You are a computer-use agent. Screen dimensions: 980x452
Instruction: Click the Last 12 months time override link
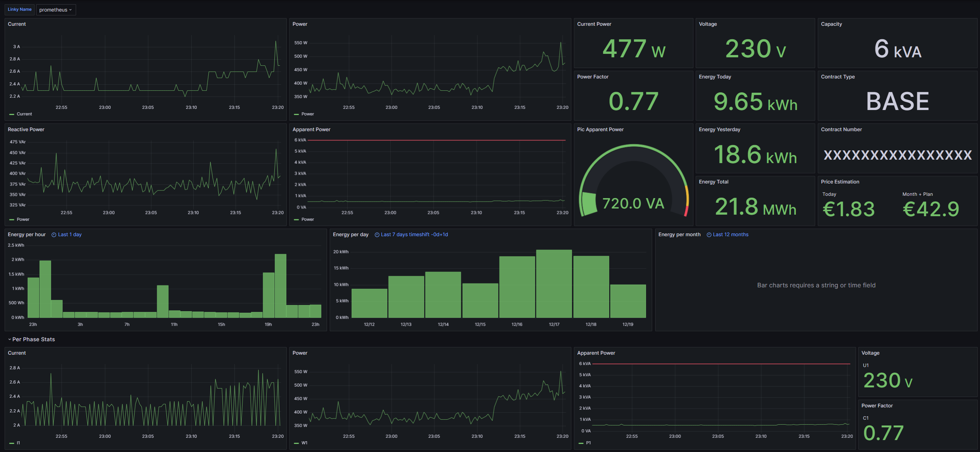[x=731, y=235]
